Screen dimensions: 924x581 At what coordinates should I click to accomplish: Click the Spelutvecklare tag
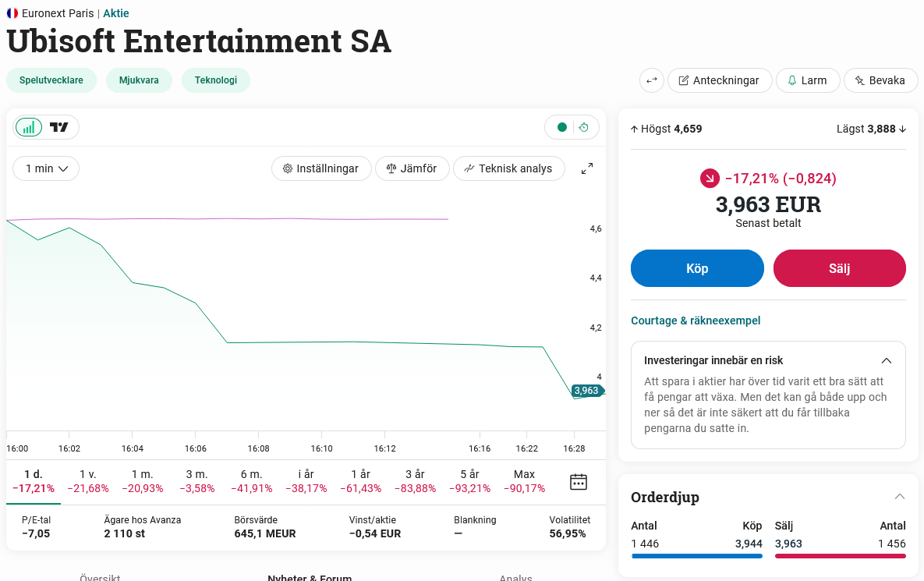click(x=51, y=80)
